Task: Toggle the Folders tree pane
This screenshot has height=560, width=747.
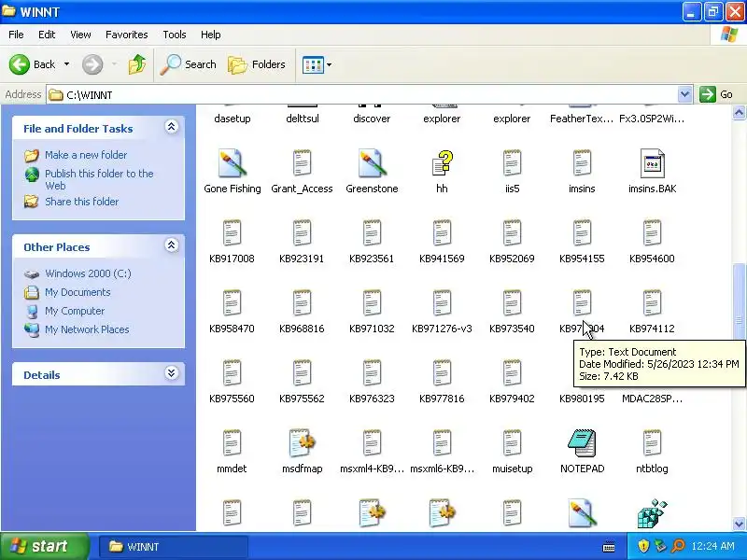Action: 257,64
